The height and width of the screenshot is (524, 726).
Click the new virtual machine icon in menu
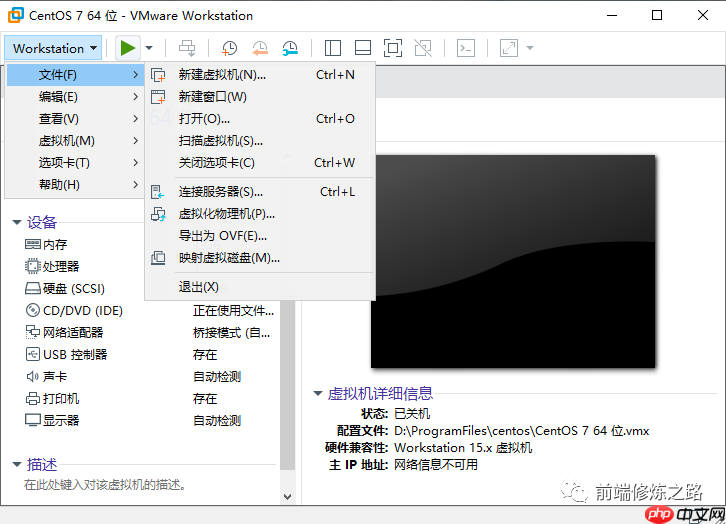point(158,75)
